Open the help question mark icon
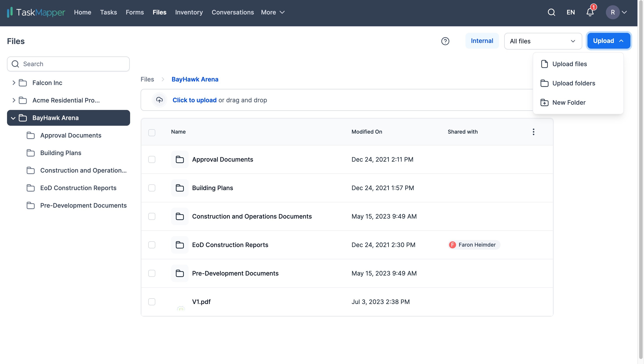644x364 pixels. [445, 41]
